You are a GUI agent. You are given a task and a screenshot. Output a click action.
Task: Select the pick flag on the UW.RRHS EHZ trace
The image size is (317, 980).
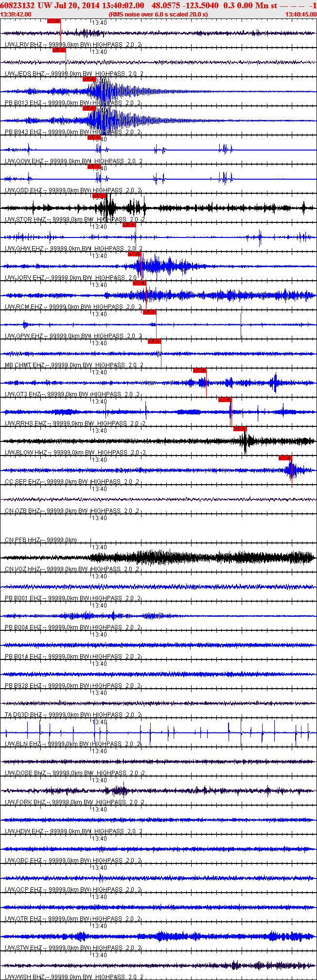[225, 400]
